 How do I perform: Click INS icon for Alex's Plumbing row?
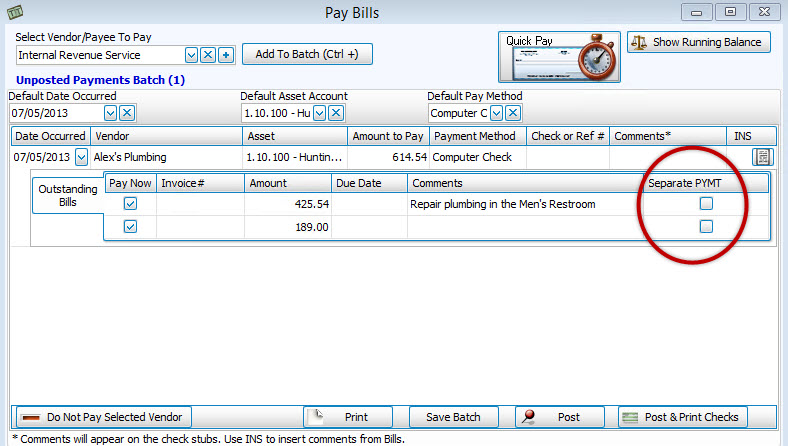pyautogui.click(x=762, y=157)
